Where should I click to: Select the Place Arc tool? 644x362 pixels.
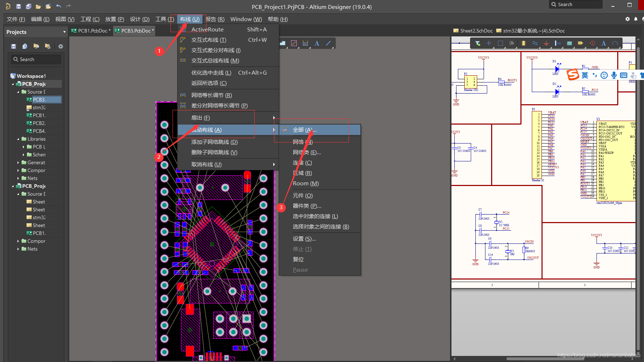615,43
